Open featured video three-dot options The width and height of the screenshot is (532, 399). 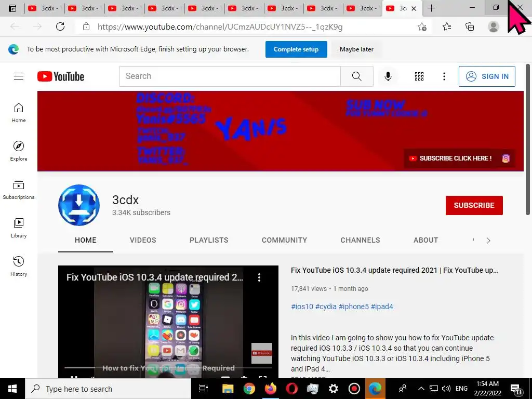(259, 277)
